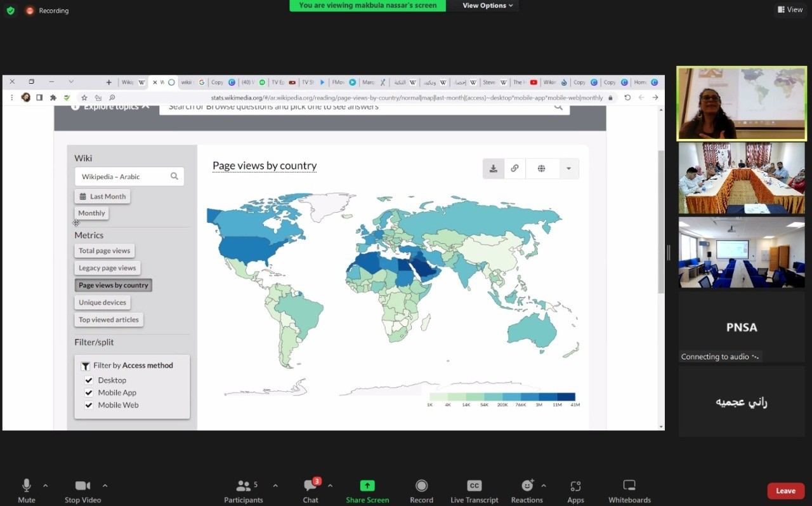This screenshot has height=506, width=812.
Task: Toggle the Mobile App checkbox
Action: [89, 392]
